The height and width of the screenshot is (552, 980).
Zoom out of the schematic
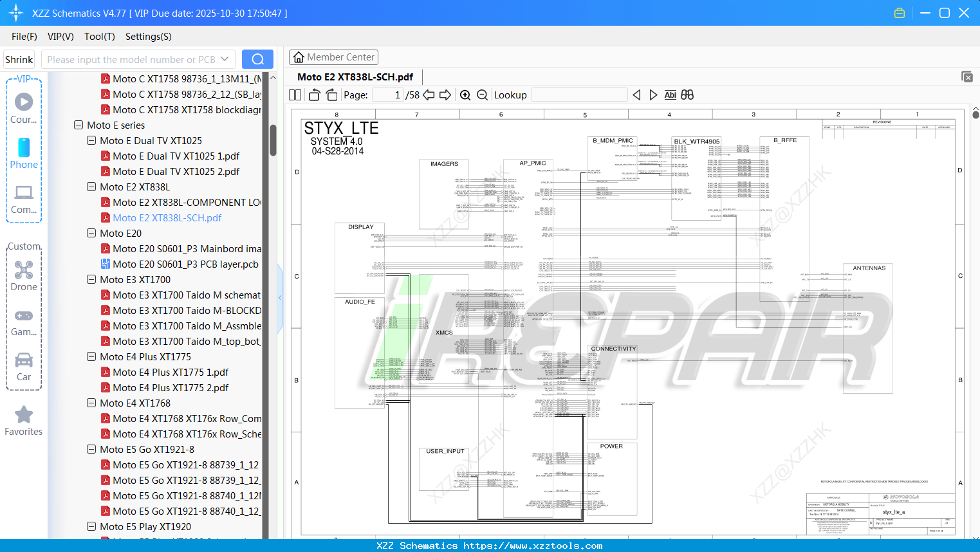tap(482, 95)
